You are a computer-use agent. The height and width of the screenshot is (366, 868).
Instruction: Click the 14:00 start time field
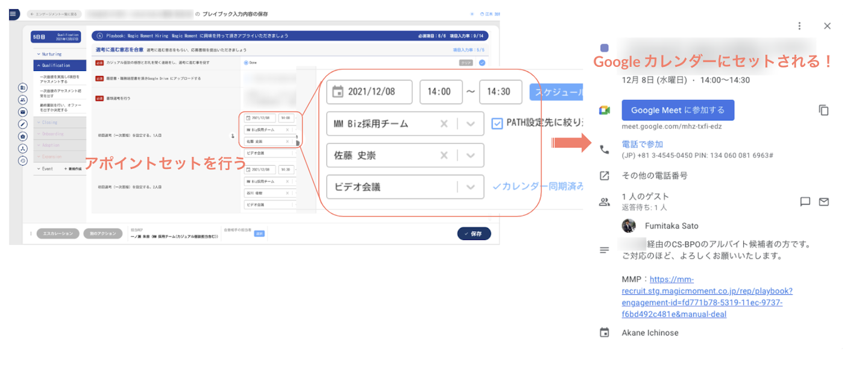pyautogui.click(x=441, y=92)
